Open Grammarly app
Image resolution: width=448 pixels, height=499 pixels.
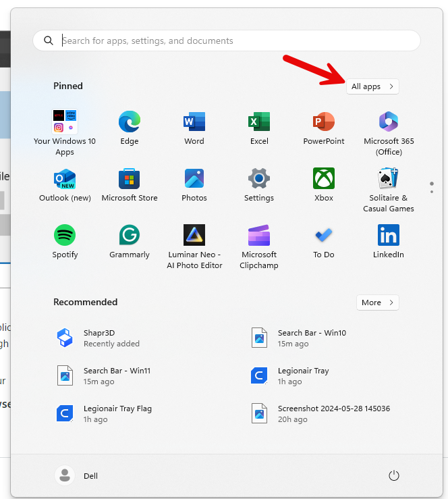(130, 241)
